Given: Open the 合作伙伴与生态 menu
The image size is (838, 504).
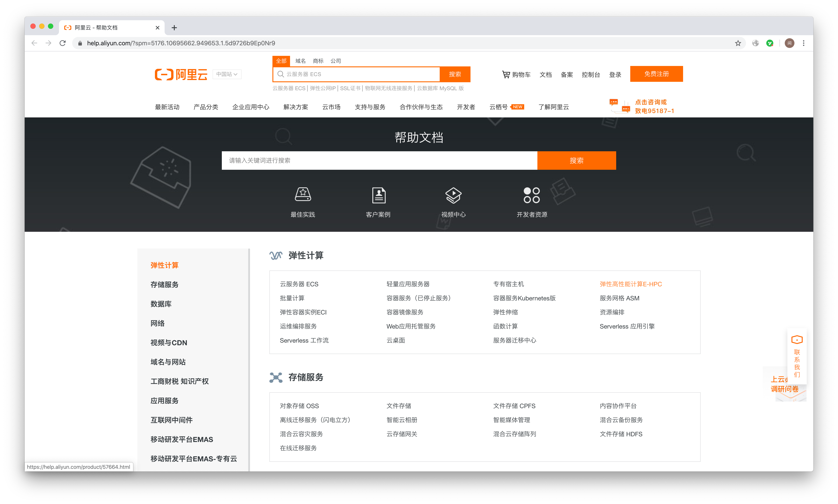Looking at the screenshot, I should point(421,107).
